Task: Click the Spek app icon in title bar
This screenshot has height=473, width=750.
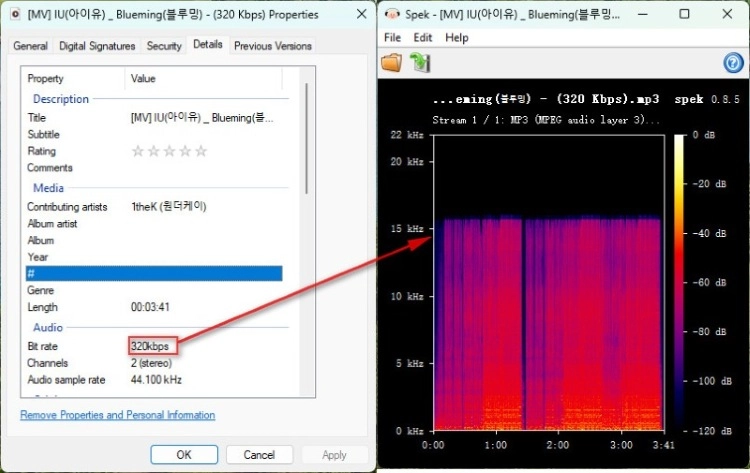Action: pyautogui.click(x=392, y=14)
